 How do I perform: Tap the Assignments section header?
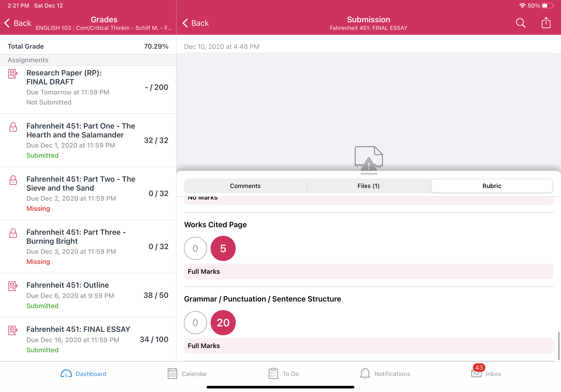(x=88, y=60)
